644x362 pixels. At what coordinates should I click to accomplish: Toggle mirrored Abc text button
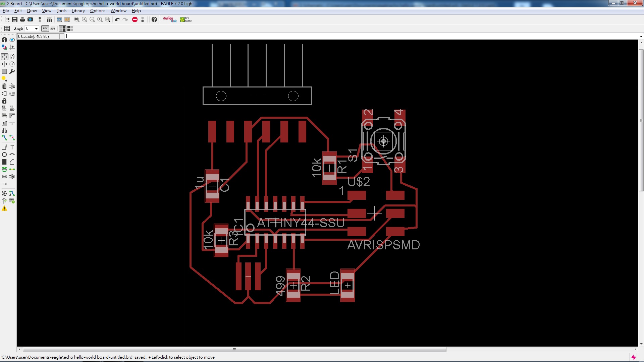click(53, 28)
